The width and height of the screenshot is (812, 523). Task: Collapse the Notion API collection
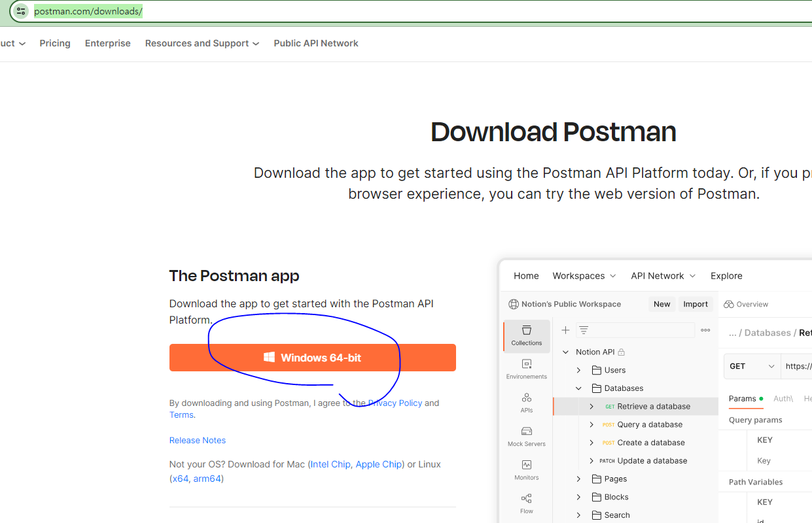(565, 352)
